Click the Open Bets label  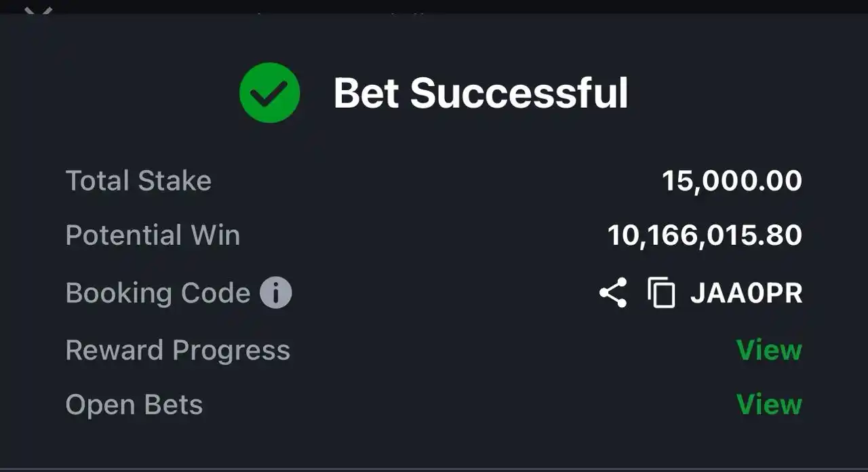(x=134, y=405)
